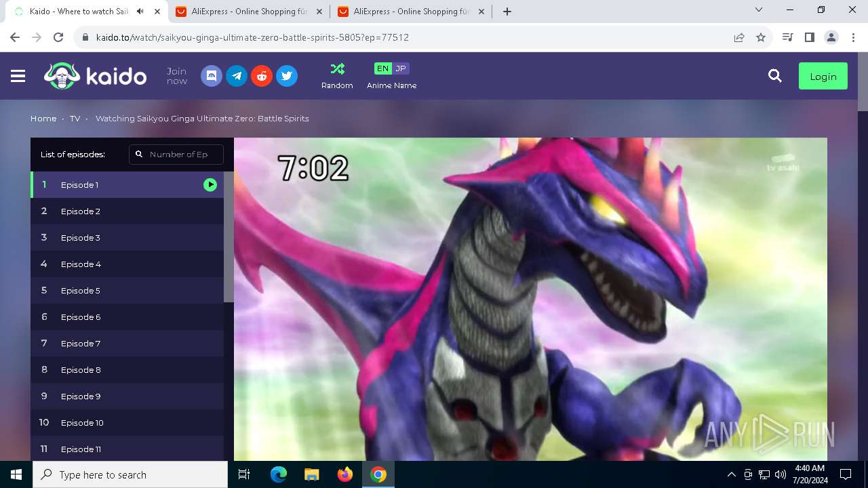Open the volume tray icon
868x488 pixels.
780,474
